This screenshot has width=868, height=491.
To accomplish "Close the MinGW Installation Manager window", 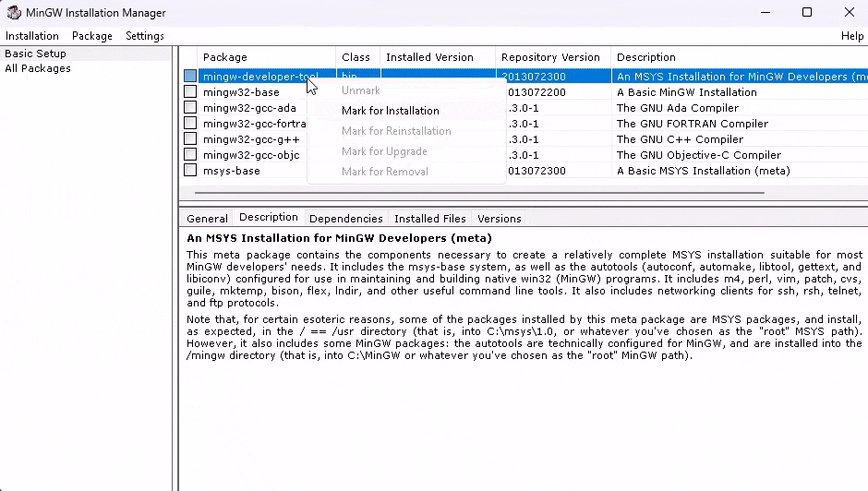I will click(x=850, y=12).
